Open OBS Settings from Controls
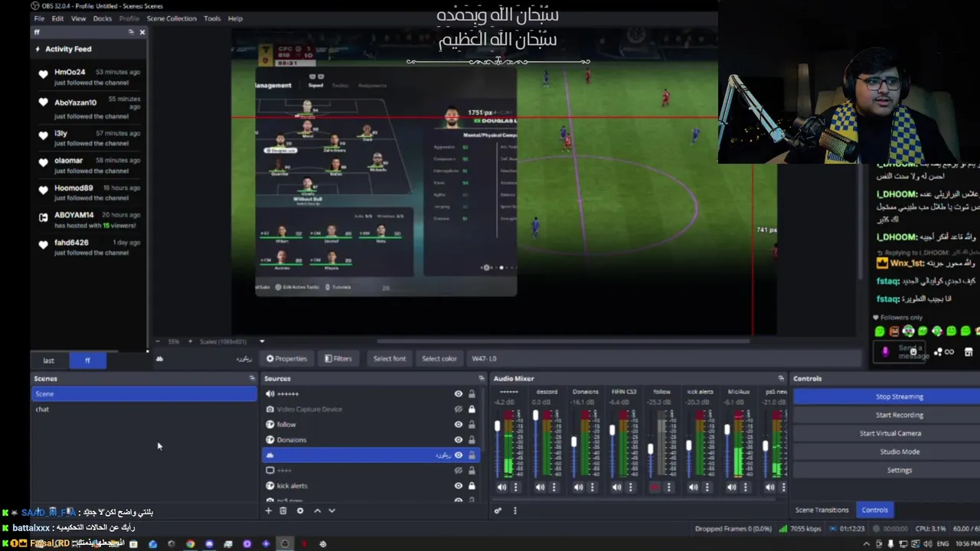Viewport: 980px width, 551px height. click(x=899, y=470)
